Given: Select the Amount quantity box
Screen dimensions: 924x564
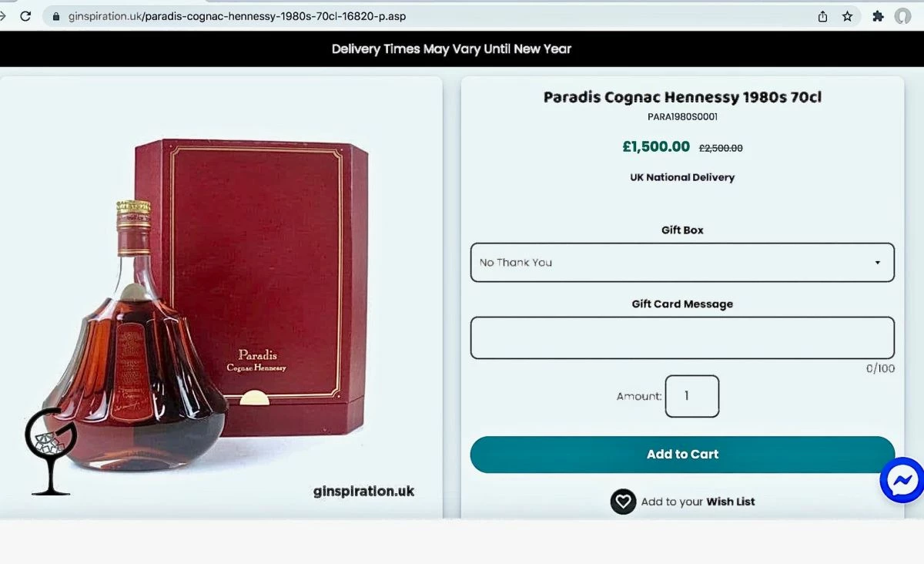Looking at the screenshot, I should (x=691, y=396).
